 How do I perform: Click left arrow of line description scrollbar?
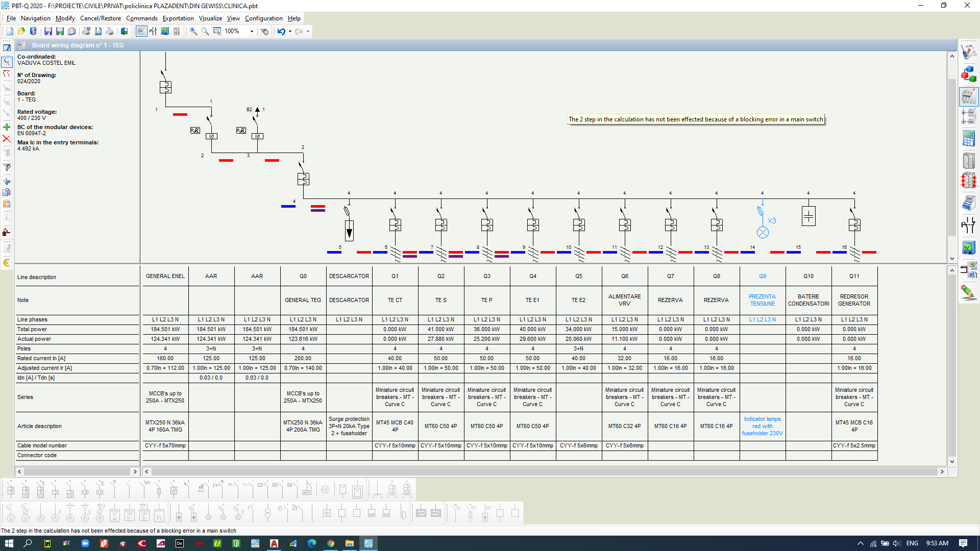[19, 472]
